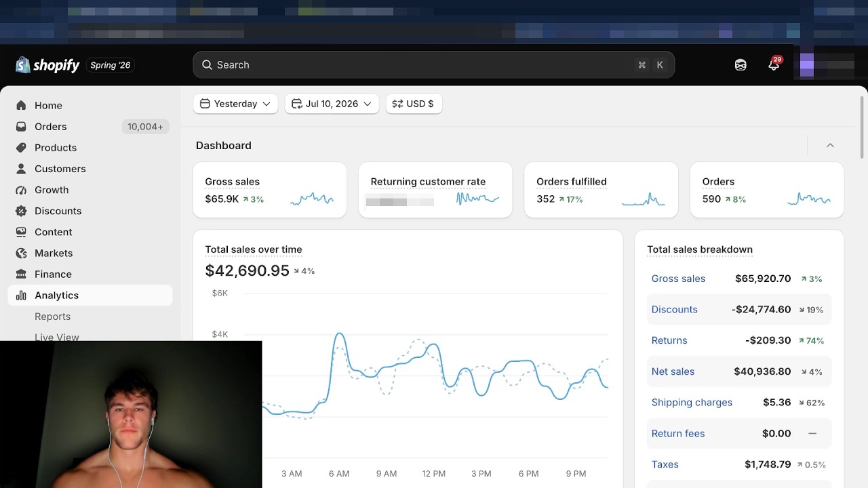Click the Search input field
Screen dimensions: 868x488
[434, 65]
